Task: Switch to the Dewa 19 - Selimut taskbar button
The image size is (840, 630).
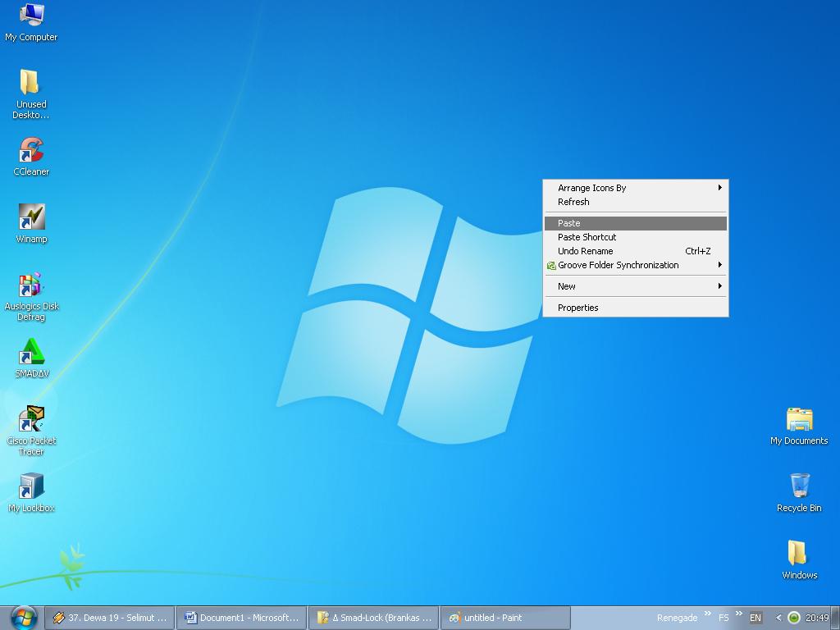Action: pyautogui.click(x=109, y=618)
